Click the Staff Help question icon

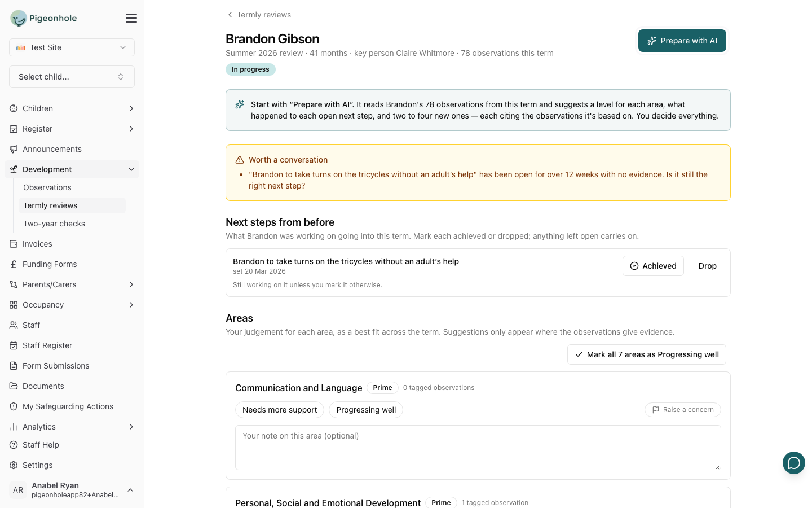pyautogui.click(x=14, y=445)
